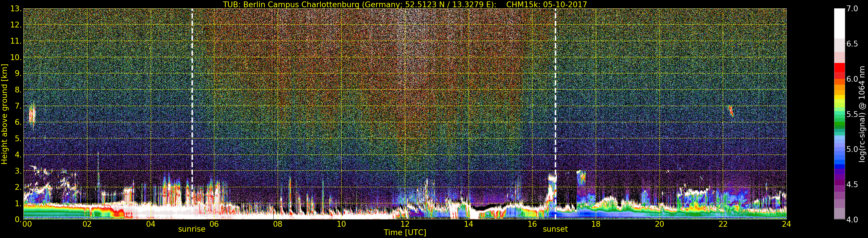This screenshot has width=868, height=238.
Task: Click the '24' tick on the time axis
Action: pos(786,224)
